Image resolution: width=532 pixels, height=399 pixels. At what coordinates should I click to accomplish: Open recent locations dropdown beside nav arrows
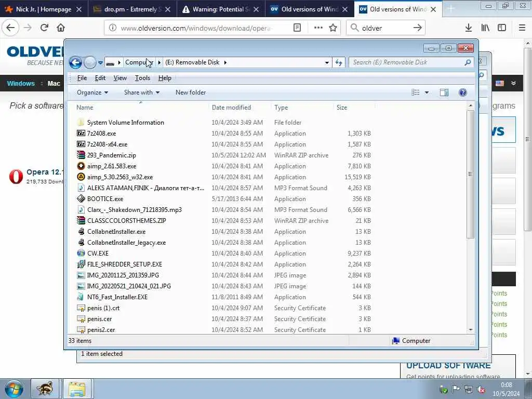point(100,63)
